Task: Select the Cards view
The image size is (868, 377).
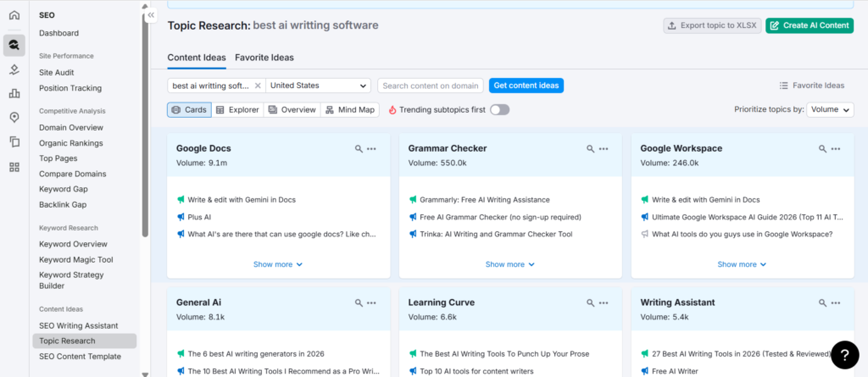Action: [189, 109]
